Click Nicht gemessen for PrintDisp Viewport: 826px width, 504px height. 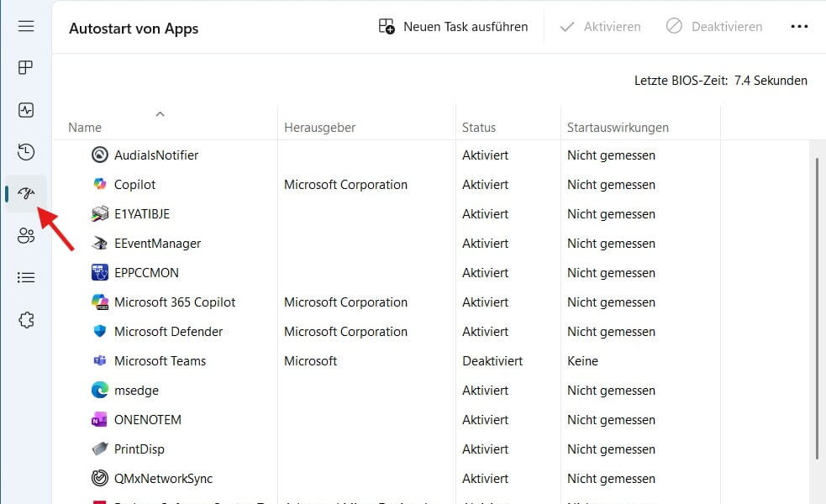click(x=611, y=449)
